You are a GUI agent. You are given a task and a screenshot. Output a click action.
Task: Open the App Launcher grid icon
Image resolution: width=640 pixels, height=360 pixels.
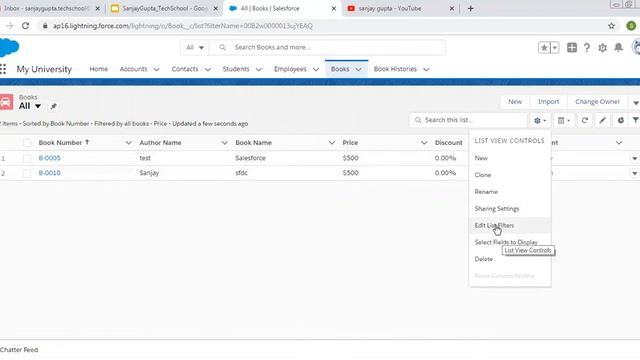pyautogui.click(x=3, y=69)
